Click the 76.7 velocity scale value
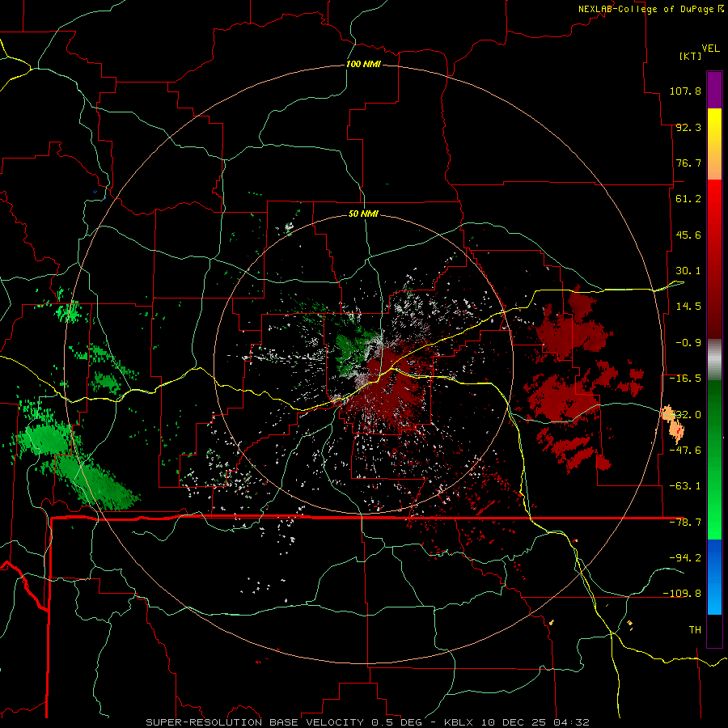Image resolution: width=728 pixels, height=728 pixels. [688, 163]
